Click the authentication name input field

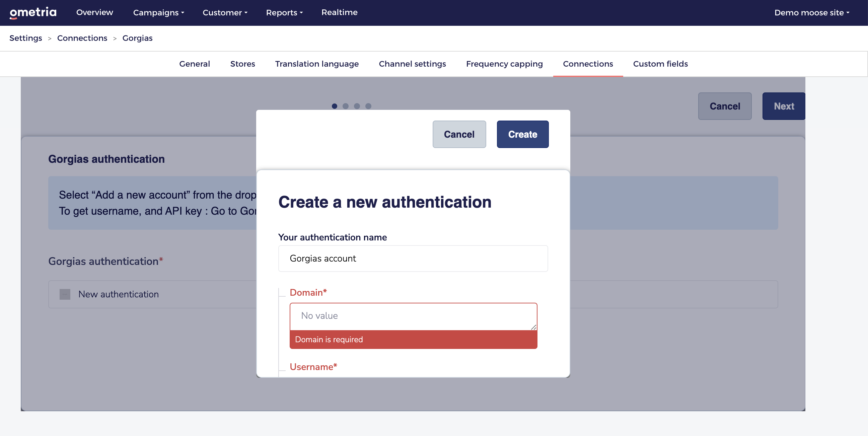413,259
